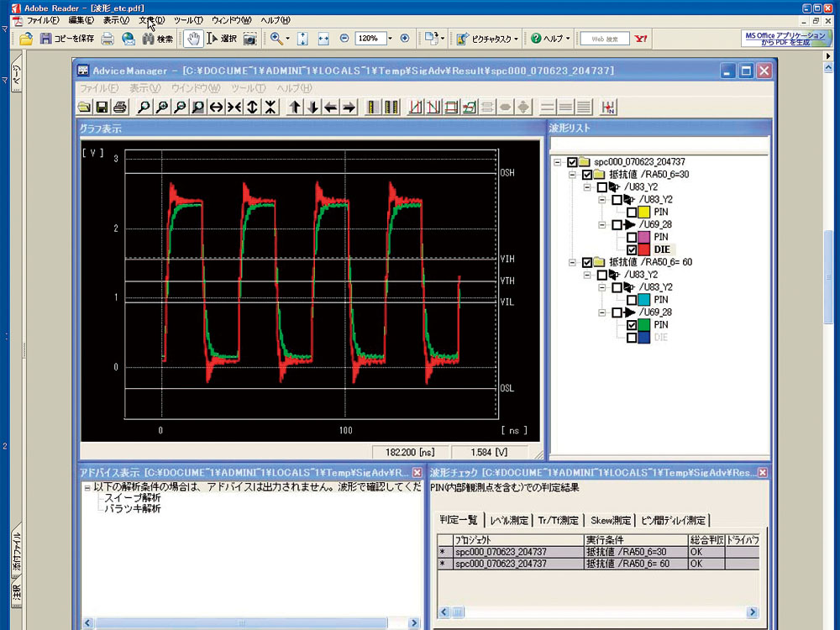This screenshot has width=840, height=630.
Task: Select the hand tool in Adobe Reader
Action: 192,39
